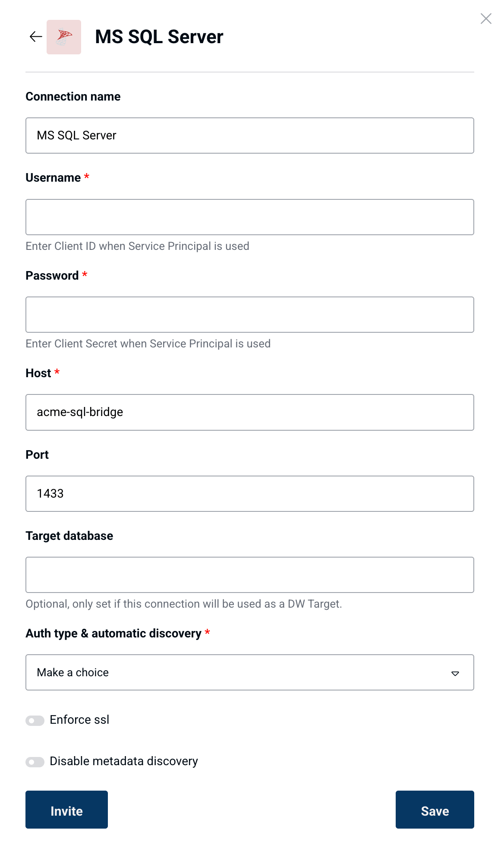Screen dimensions: 504x845
Task: Click the back arrow icon
Action: point(36,37)
